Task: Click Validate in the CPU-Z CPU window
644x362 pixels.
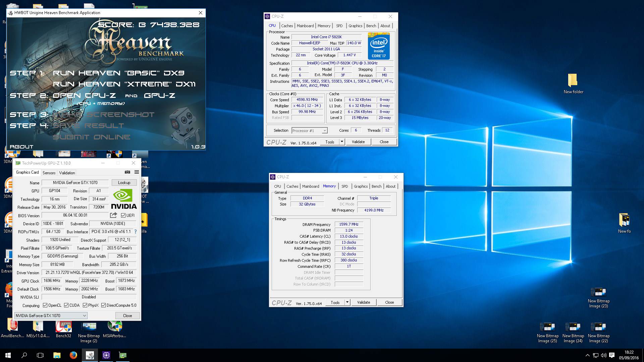Action: 358,142
